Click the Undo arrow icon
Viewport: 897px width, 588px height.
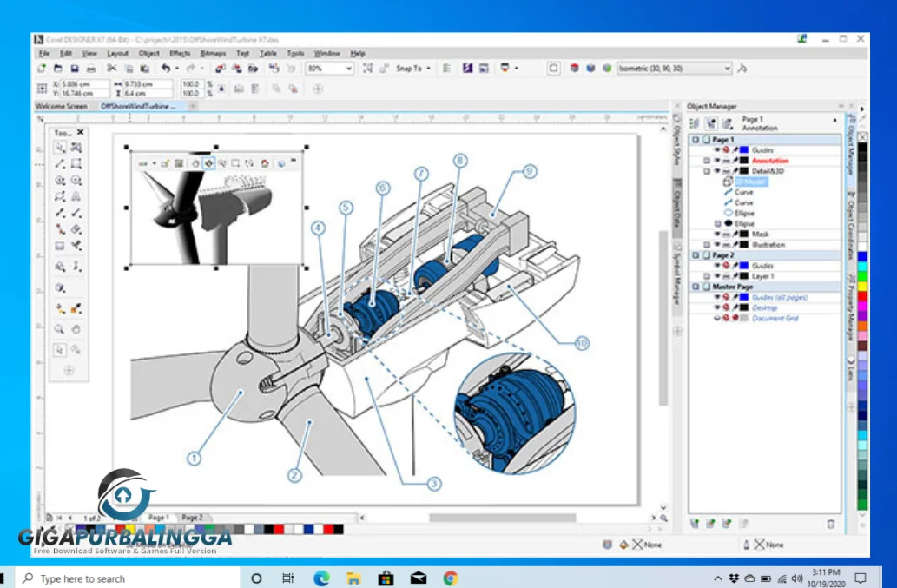click(x=165, y=69)
